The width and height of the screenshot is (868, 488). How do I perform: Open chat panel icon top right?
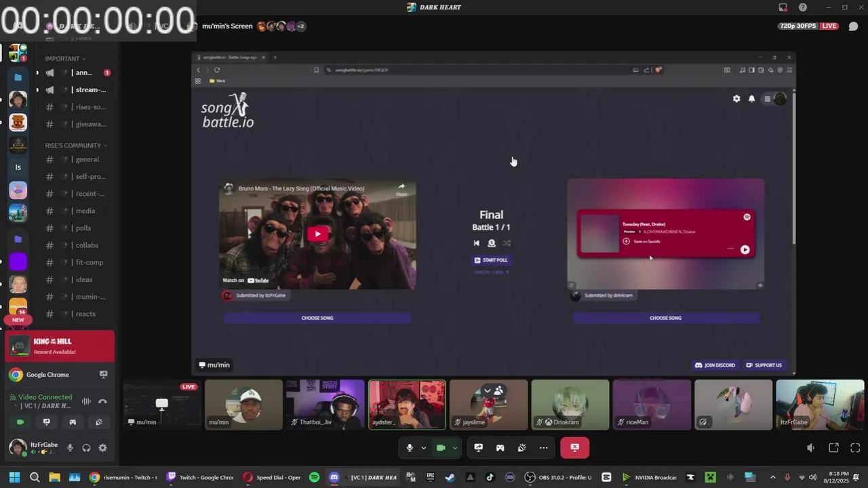click(854, 26)
